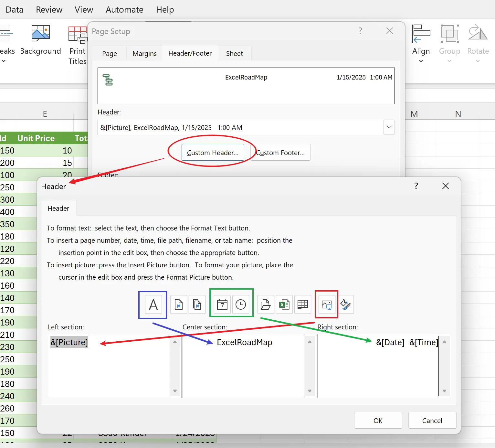Click the Format Text button
The width and height of the screenshot is (495, 448).
click(x=152, y=304)
